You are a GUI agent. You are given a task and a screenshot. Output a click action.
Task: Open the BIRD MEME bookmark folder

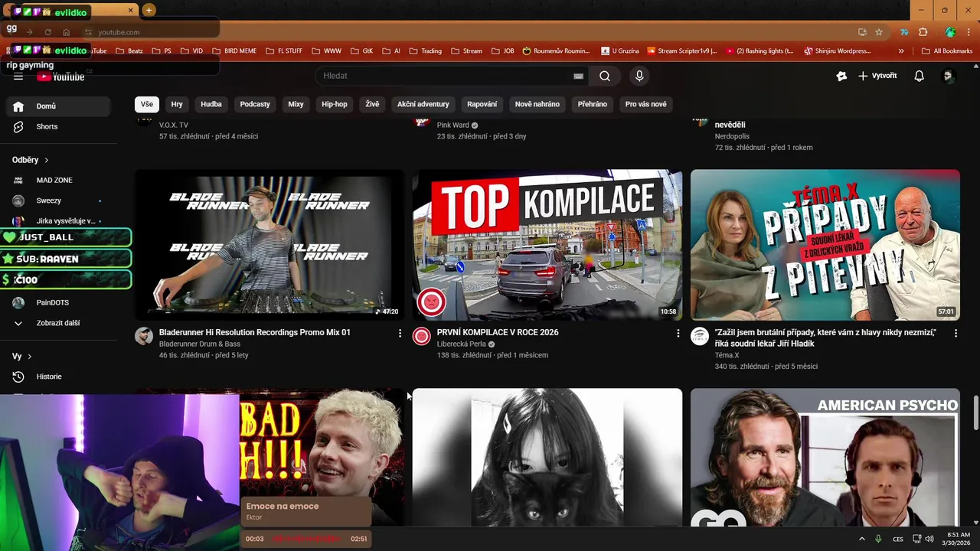(x=234, y=51)
